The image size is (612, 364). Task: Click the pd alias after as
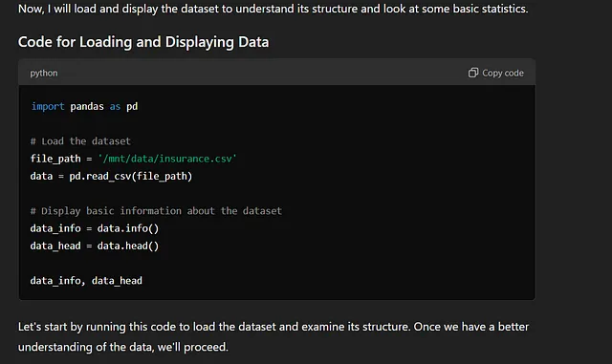point(132,106)
